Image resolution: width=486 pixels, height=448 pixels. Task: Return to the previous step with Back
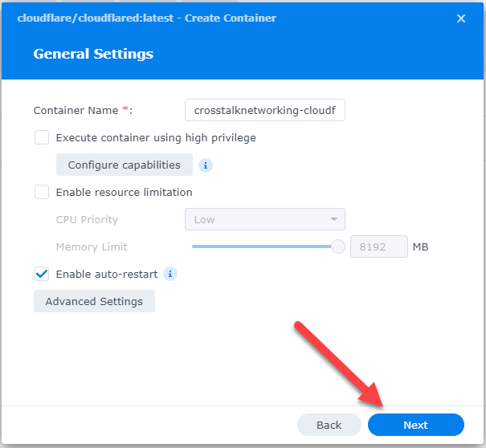329,425
